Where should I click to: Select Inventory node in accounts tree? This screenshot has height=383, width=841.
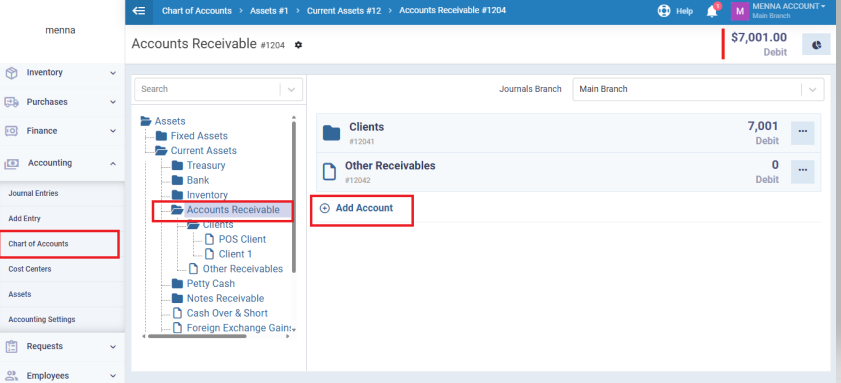[x=207, y=195]
